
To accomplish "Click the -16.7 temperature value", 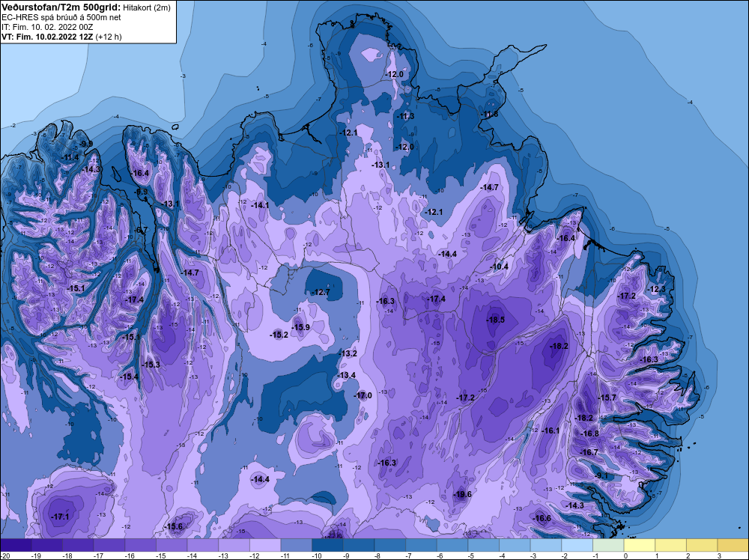I will [589, 452].
